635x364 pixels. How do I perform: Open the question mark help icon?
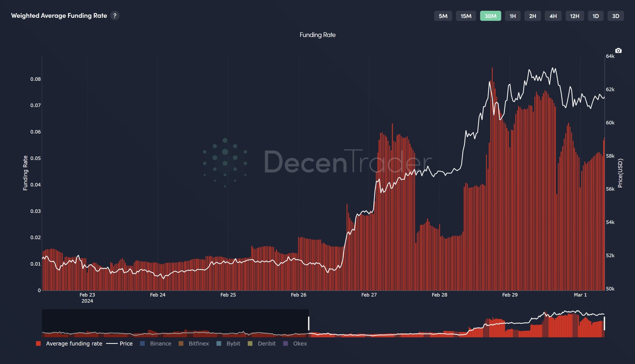pos(115,16)
